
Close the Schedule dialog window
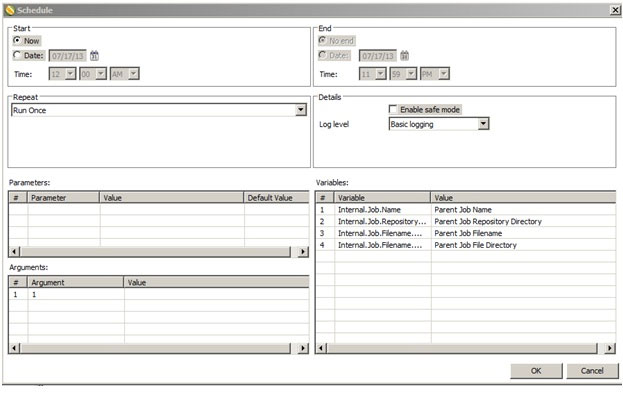pyautogui.click(x=615, y=10)
